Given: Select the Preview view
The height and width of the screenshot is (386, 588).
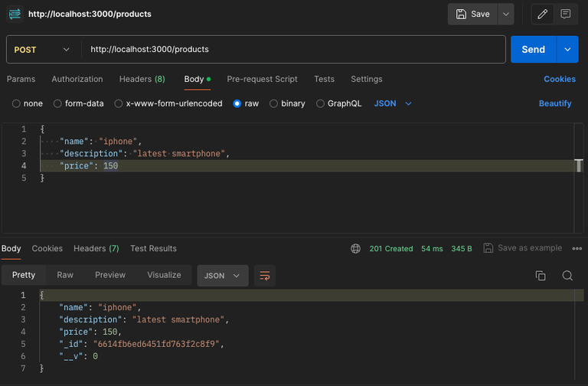Looking at the screenshot, I should (x=110, y=275).
